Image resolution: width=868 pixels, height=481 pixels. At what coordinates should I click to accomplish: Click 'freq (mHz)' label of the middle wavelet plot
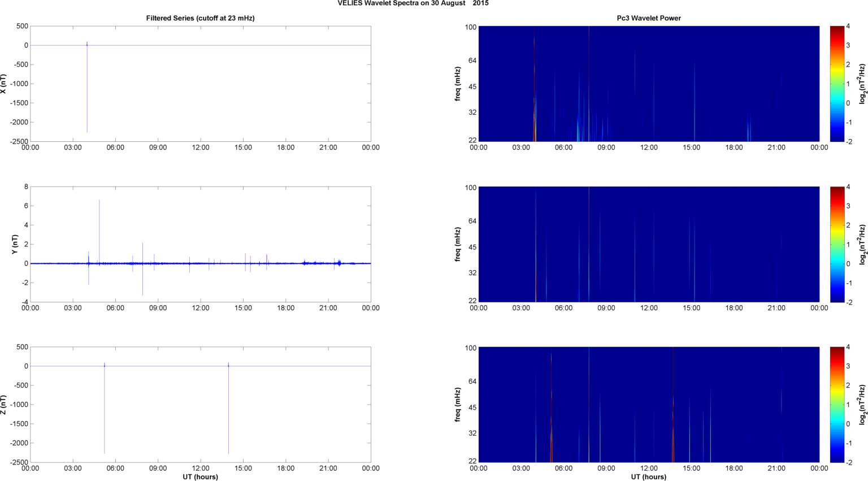click(x=458, y=244)
